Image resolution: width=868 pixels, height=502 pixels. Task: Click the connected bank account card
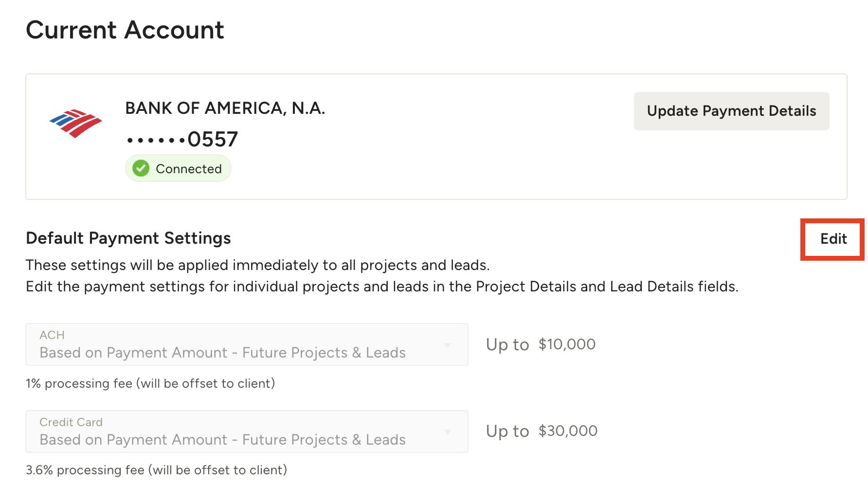[434, 136]
